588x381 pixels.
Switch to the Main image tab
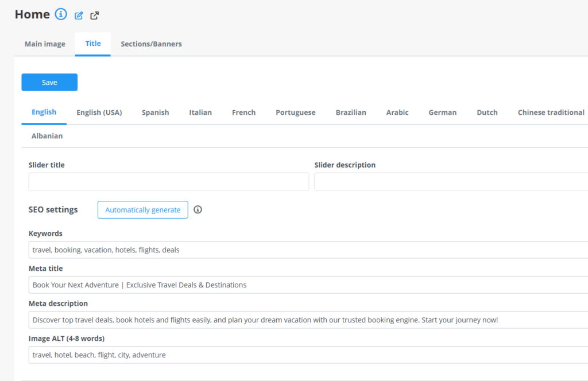coord(45,44)
